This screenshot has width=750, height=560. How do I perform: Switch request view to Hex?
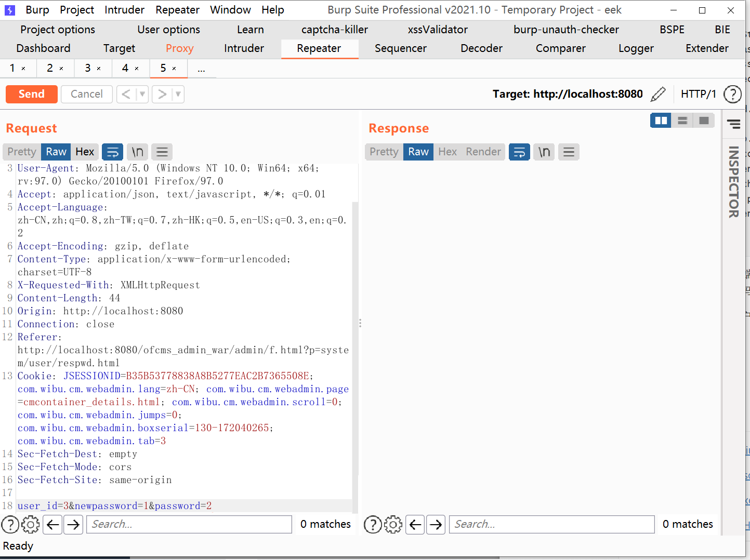85,152
